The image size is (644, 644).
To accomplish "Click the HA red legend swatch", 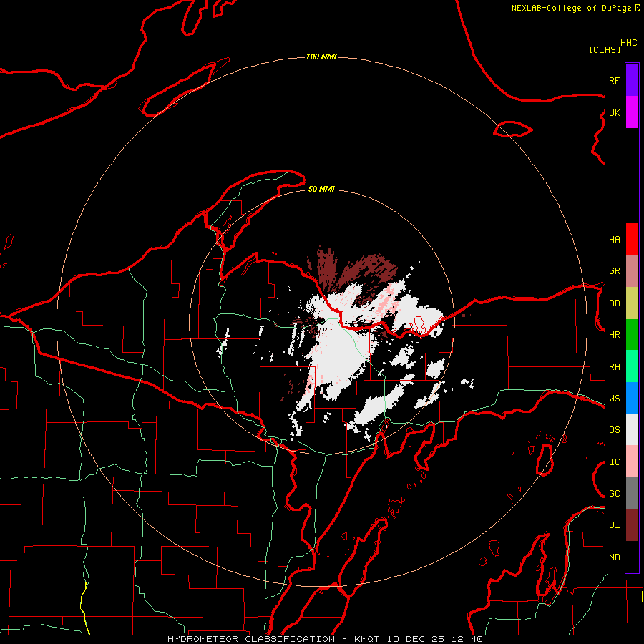I will (x=632, y=239).
